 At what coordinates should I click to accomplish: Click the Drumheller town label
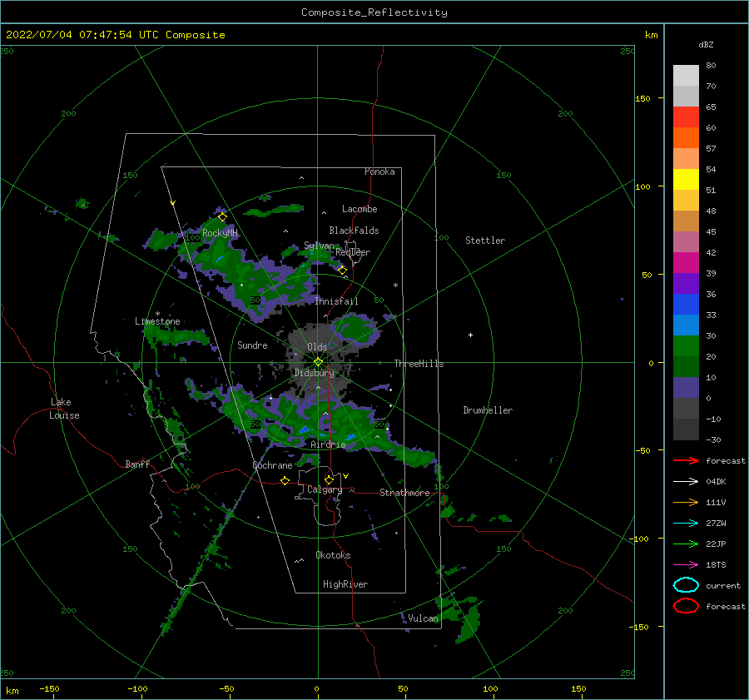(x=488, y=410)
